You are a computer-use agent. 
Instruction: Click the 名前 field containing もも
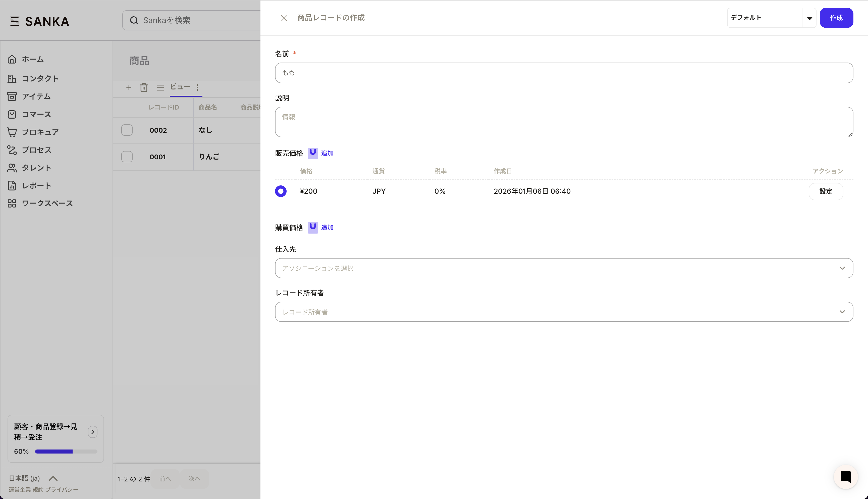[x=564, y=73]
